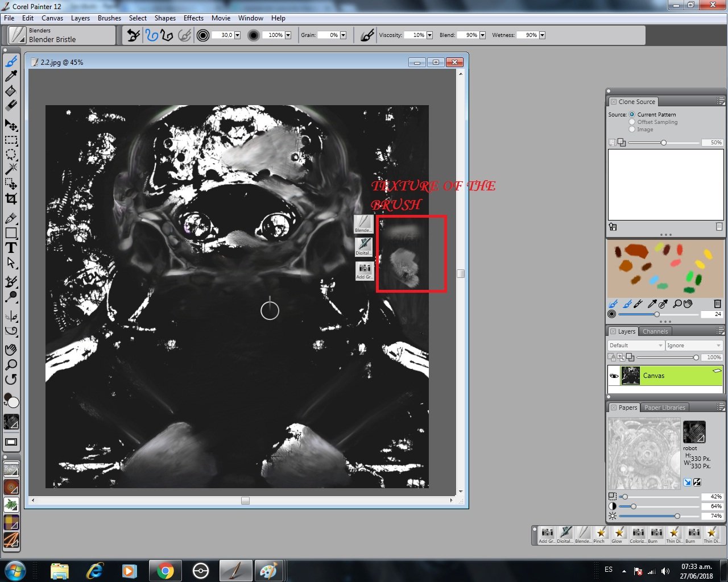Open the Grain percentage dropdown arrow
The height and width of the screenshot is (582, 728).
[343, 35]
